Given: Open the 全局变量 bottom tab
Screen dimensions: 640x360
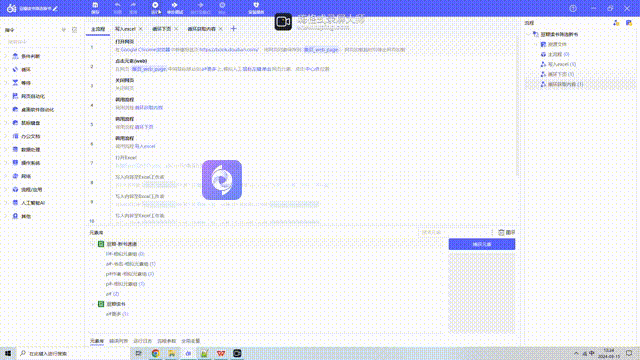Looking at the screenshot, I should (x=191, y=341).
